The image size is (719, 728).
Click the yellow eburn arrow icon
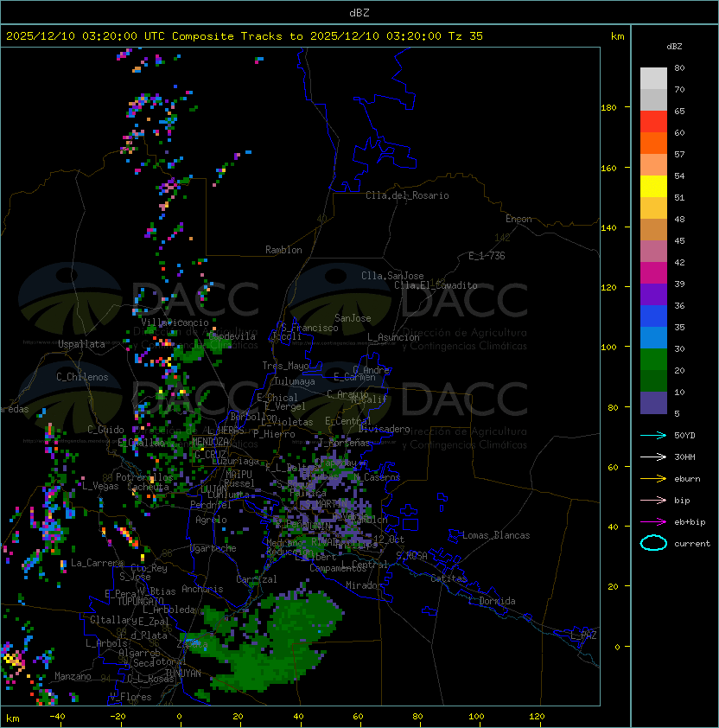[653, 479]
